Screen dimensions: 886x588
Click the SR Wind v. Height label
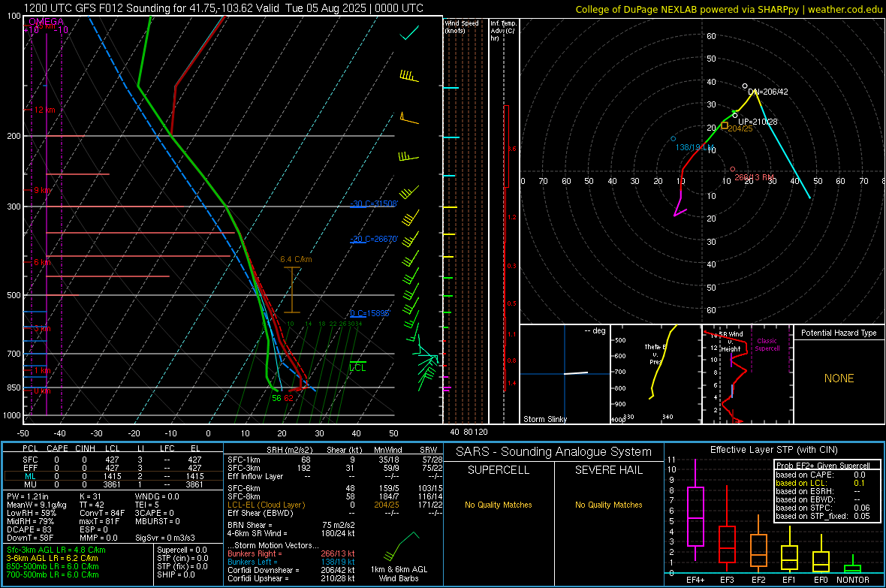point(731,342)
